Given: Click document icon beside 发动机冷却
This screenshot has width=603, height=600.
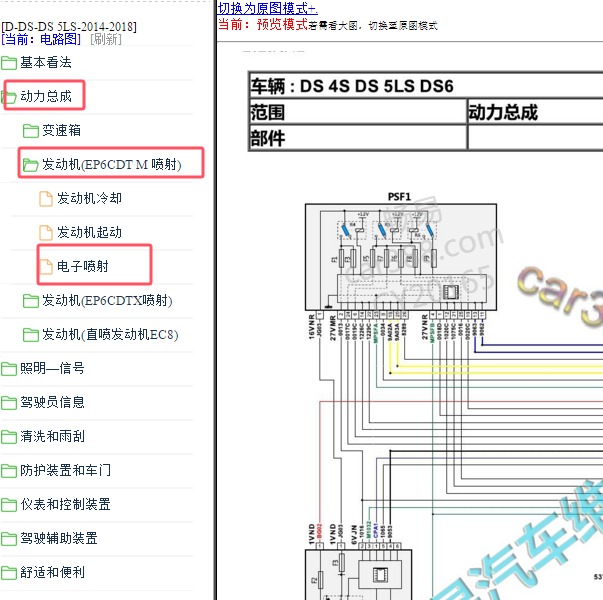Looking at the screenshot, I should [46, 199].
